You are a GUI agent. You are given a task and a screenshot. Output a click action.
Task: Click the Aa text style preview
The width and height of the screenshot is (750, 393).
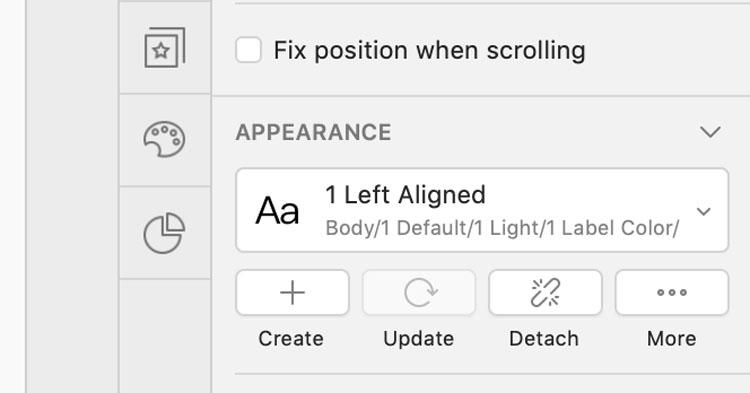point(277,211)
